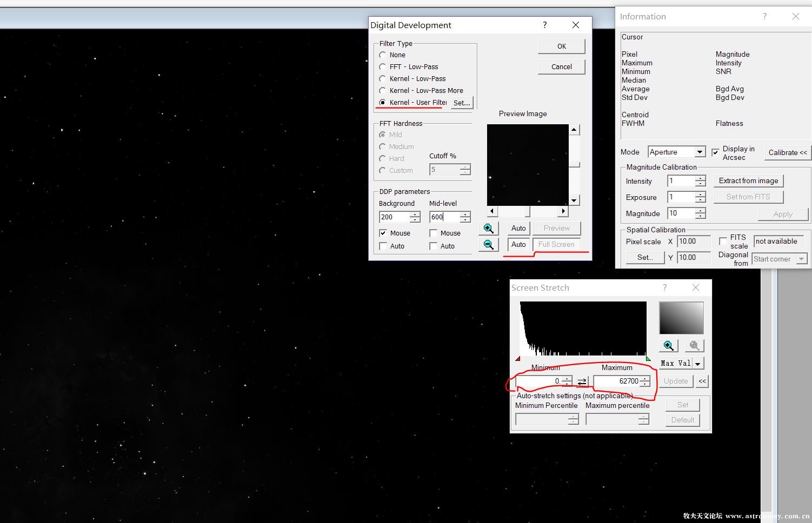Click the Pixel scale X field
This screenshot has height=523, width=812.
click(x=694, y=242)
